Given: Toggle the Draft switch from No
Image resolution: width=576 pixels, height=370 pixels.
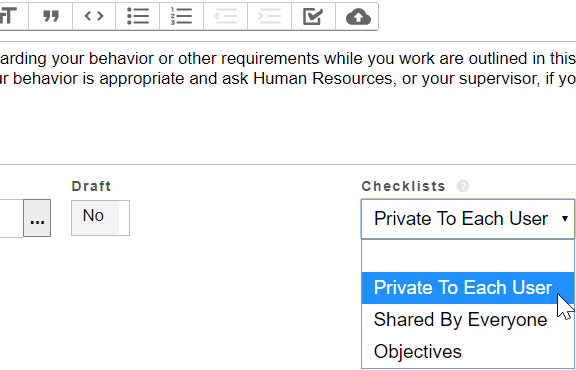Looking at the screenshot, I should coord(100,218).
